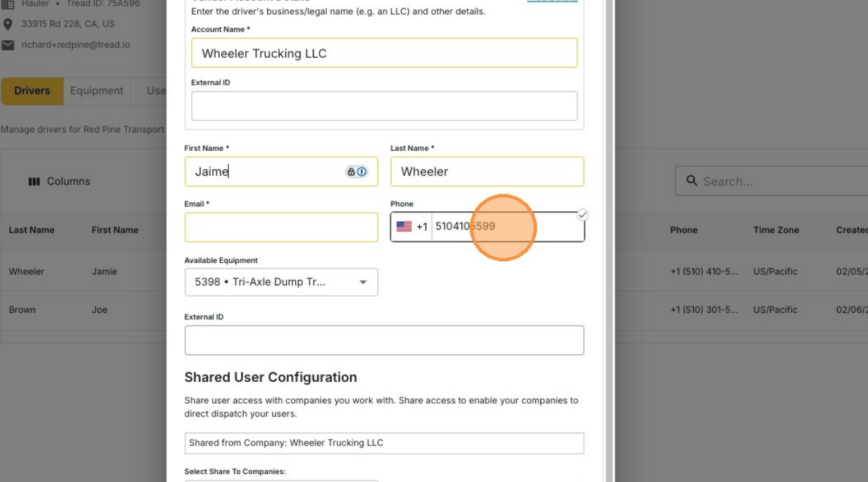Click the Shared User Configuration heading
This screenshot has height=482, width=868.
pyautogui.click(x=271, y=377)
